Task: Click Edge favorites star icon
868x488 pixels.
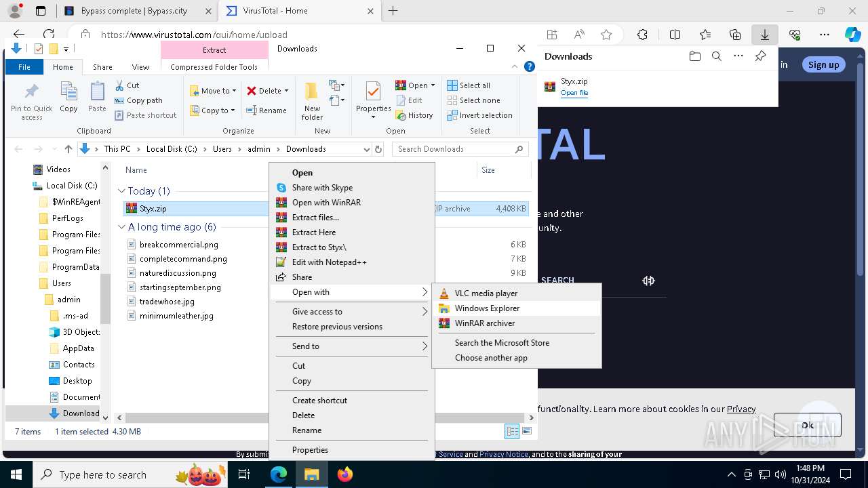Action: click(606, 35)
